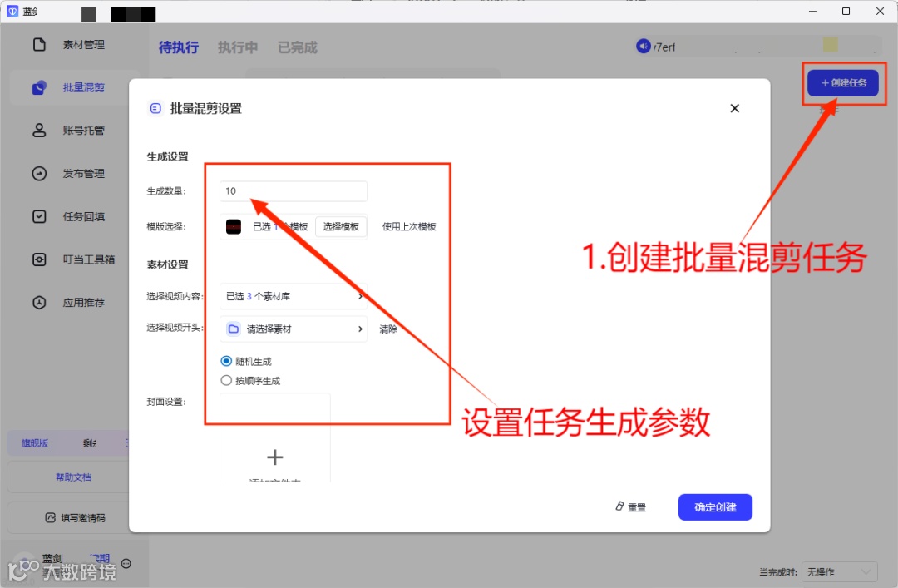Open the 当完成时 无操作 dropdown

pos(840,572)
